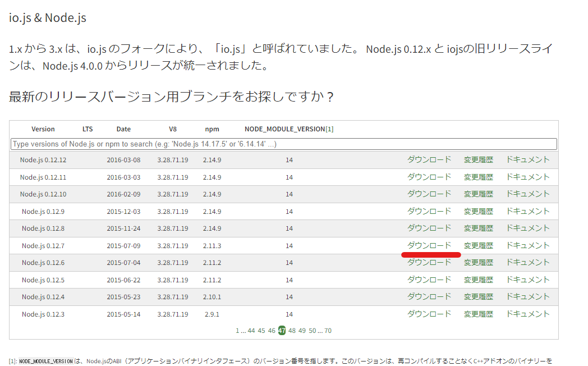Open ドキュメント link for Node.js 0.12.3

coord(527,314)
